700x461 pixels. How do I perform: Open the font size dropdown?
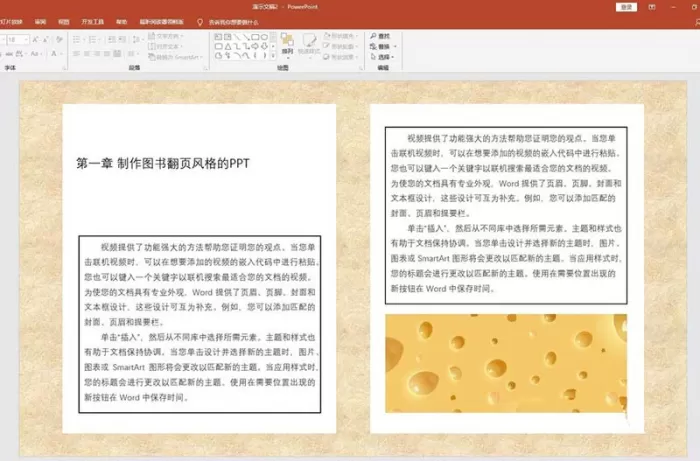[x=26, y=40]
